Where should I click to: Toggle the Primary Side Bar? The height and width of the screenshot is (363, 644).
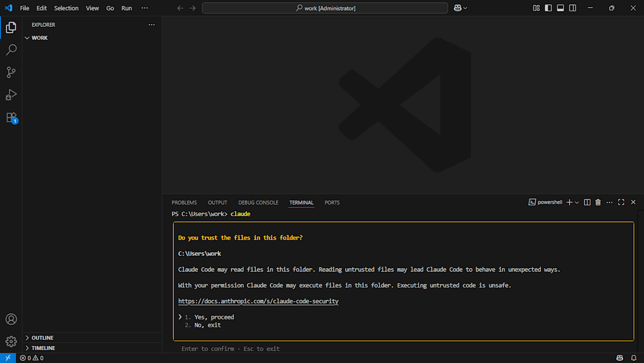pos(548,8)
